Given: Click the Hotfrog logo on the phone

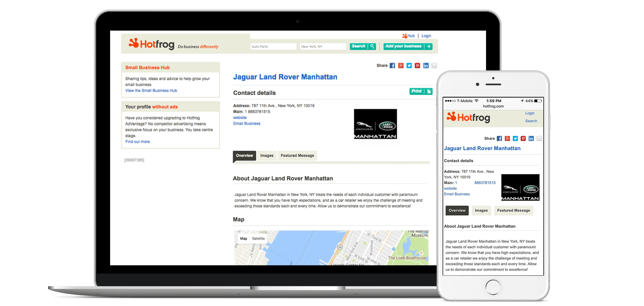Looking at the screenshot, I should 468,117.
